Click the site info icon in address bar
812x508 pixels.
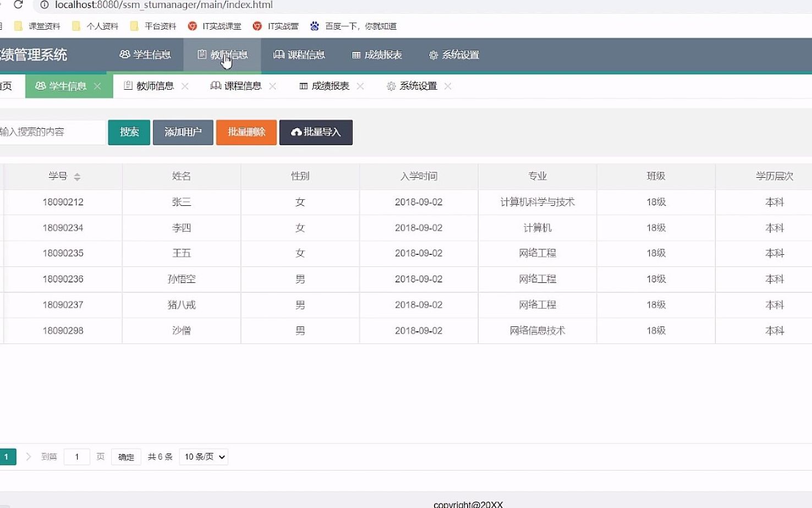pos(45,4)
